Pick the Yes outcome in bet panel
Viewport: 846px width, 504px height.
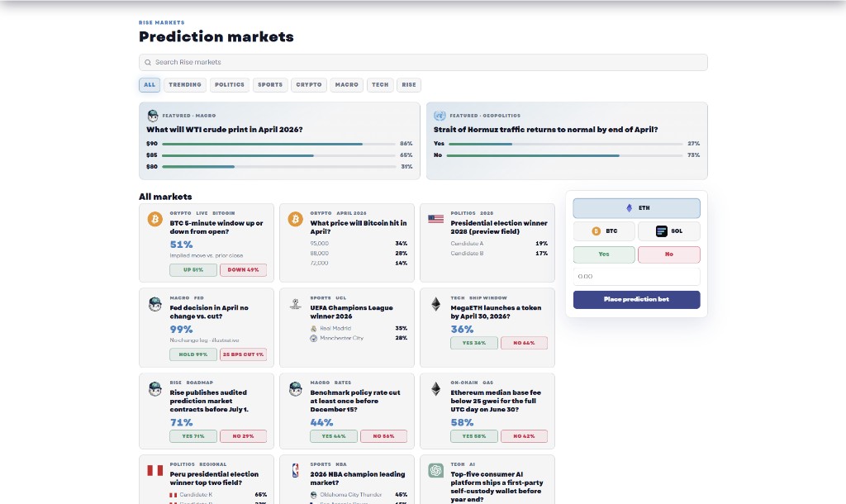tap(604, 254)
